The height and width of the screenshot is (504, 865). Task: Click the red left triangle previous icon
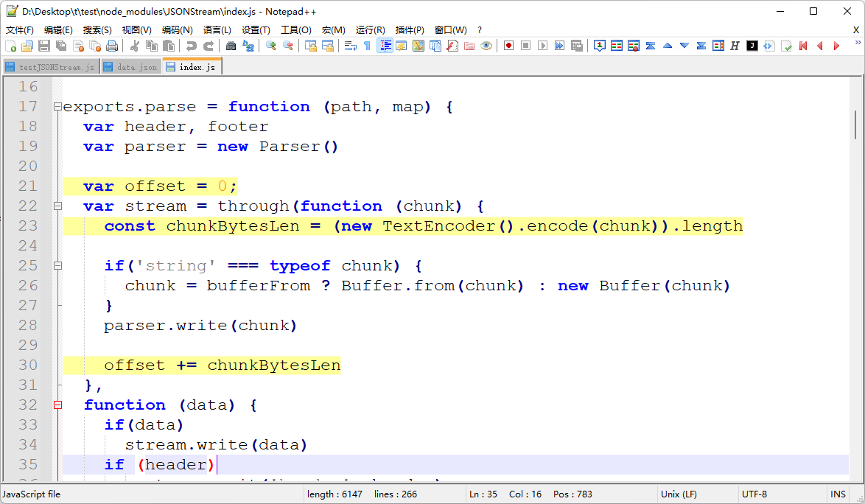pyautogui.click(x=820, y=46)
